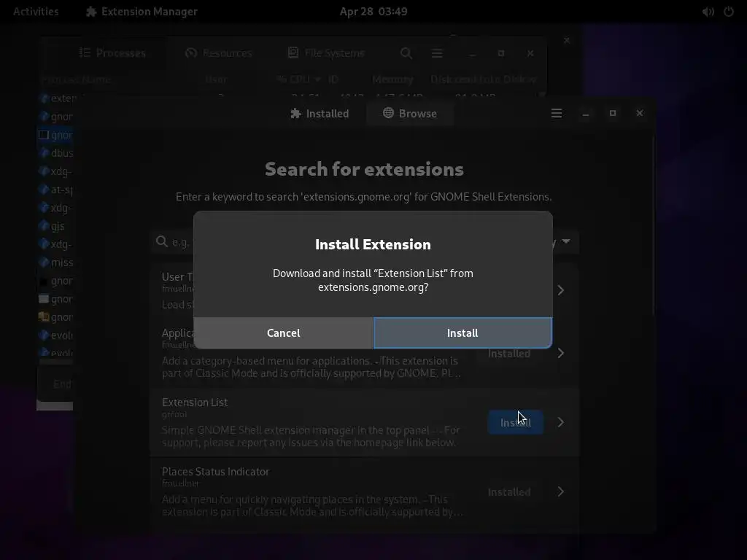This screenshot has width=747, height=560.
Task: Open the clock Apr 28 03:49 menu
Action: coord(373,12)
